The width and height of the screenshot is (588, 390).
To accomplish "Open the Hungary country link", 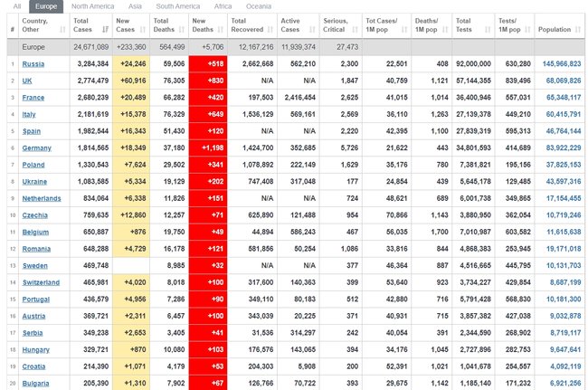I will [x=35, y=350].
